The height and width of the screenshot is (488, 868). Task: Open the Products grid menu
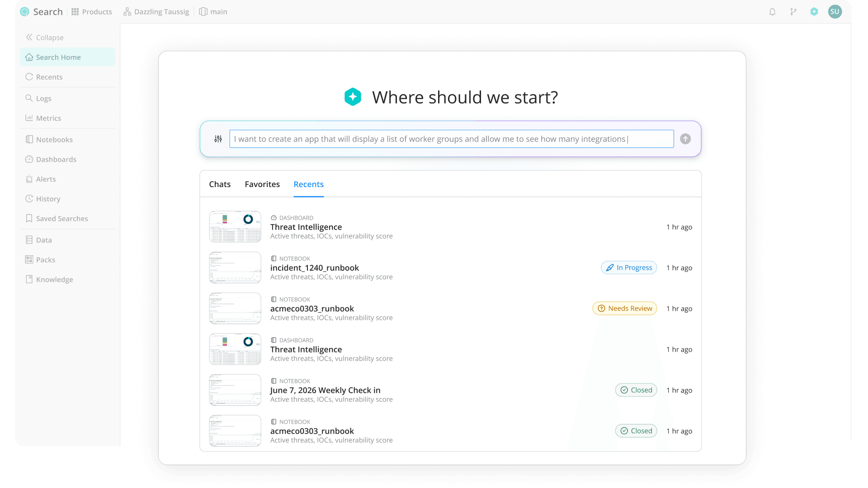point(92,12)
